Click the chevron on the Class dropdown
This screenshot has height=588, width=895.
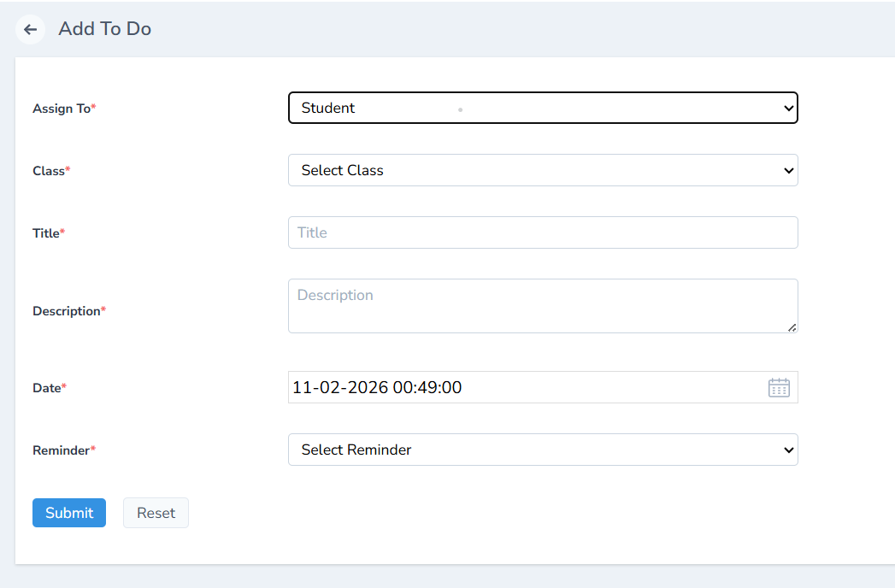tap(787, 170)
